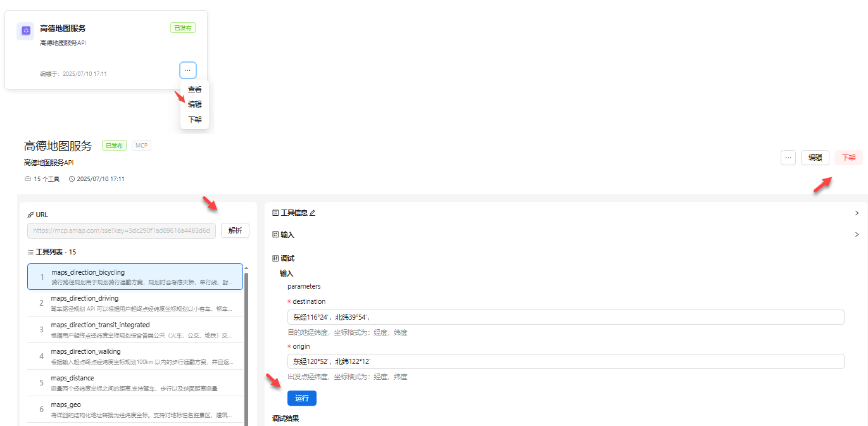This screenshot has height=426, width=868.
Task: Click the purple 高德地图服务 card icon
Action: pos(25,31)
